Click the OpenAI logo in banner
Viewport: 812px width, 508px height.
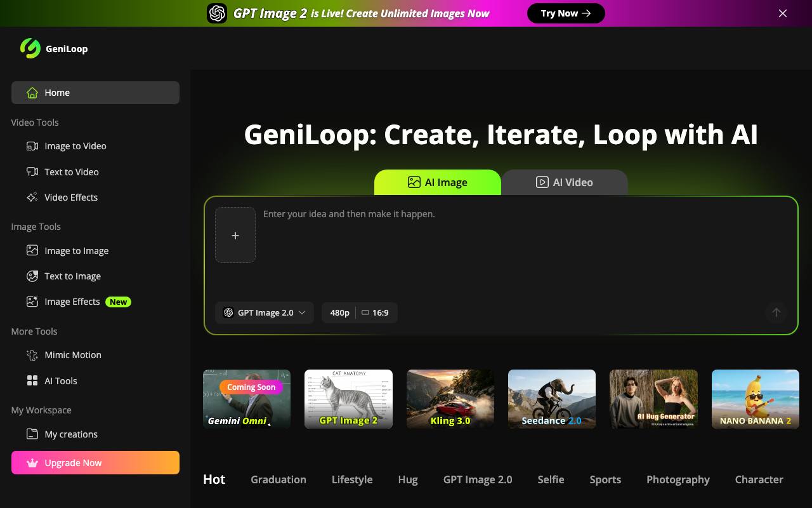pyautogui.click(x=217, y=13)
